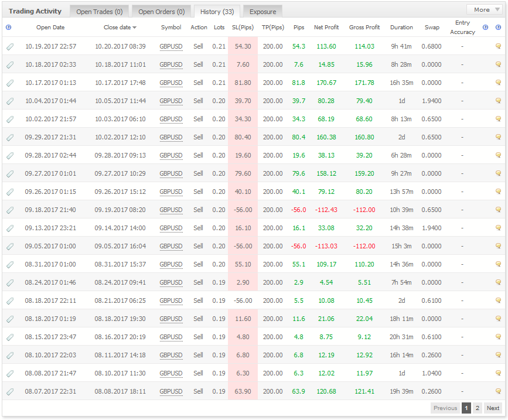Viewport: 508px width, 420px height.
Task: Open GBPUSD link in 10.17.2017 01:13 row
Action: [x=171, y=83]
